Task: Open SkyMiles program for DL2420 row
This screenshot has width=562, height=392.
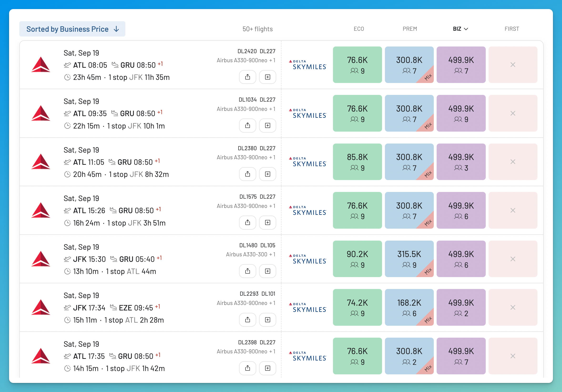Action: (x=307, y=65)
